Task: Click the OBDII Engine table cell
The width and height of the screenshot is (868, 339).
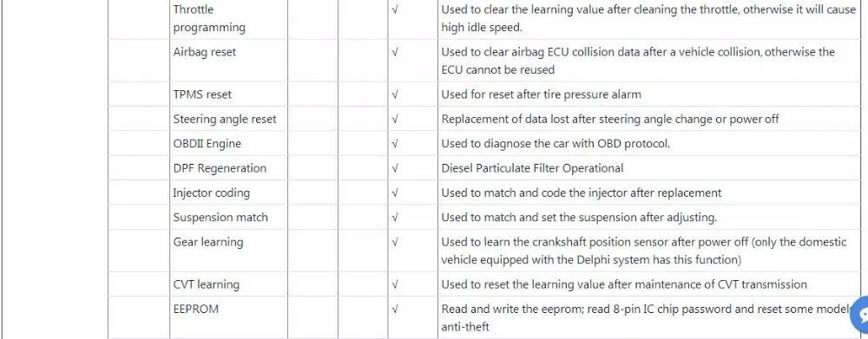Action: [x=228, y=144]
